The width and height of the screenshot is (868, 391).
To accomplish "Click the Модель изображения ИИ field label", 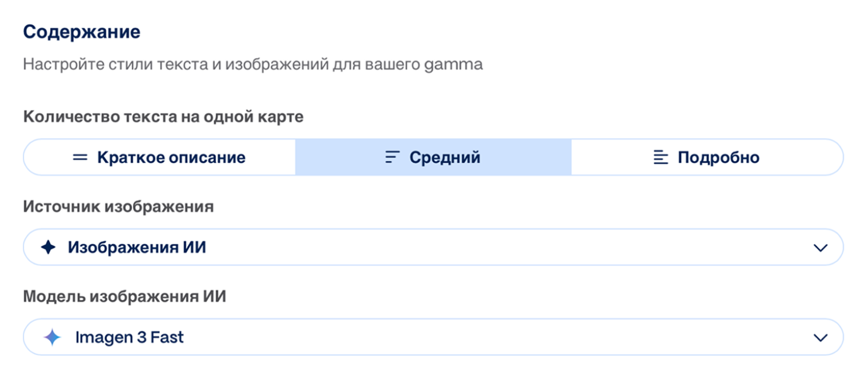I will [124, 297].
